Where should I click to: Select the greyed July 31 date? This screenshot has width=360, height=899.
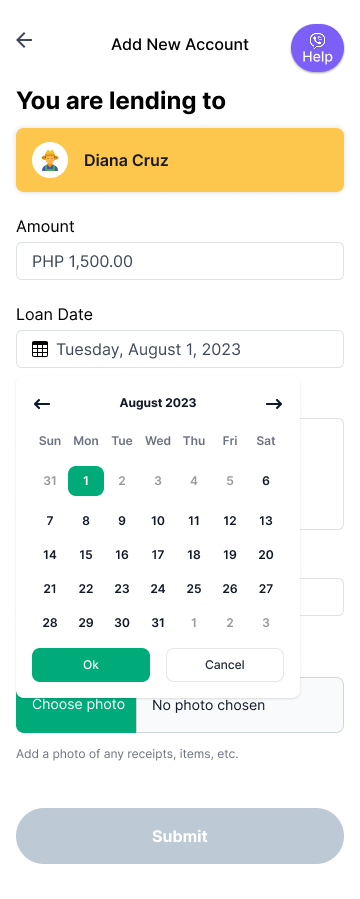point(50,481)
